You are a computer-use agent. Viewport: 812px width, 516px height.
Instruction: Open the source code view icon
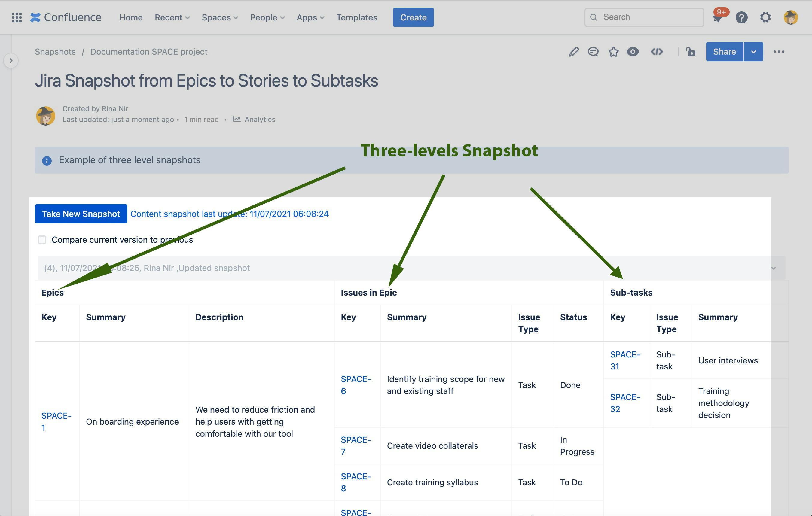click(x=656, y=52)
